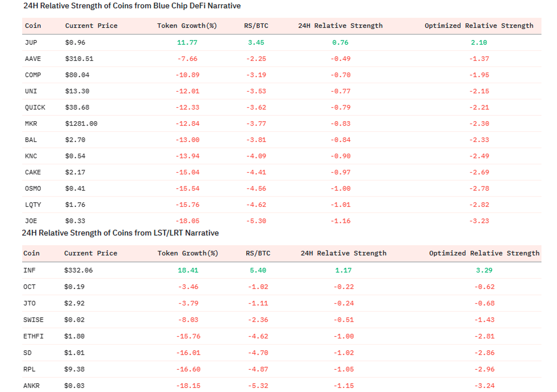Click SWISE token growth -8.03
557x392 pixels.
pyautogui.click(x=188, y=320)
